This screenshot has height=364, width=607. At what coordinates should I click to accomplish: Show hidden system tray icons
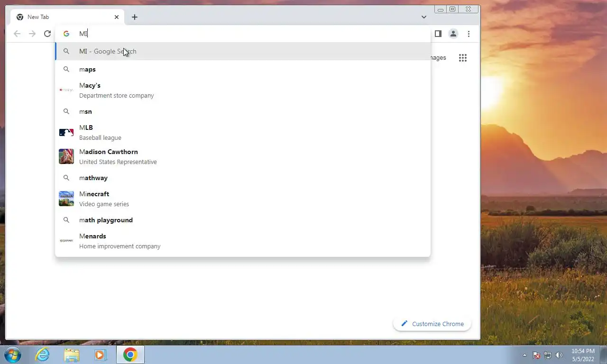(524, 355)
